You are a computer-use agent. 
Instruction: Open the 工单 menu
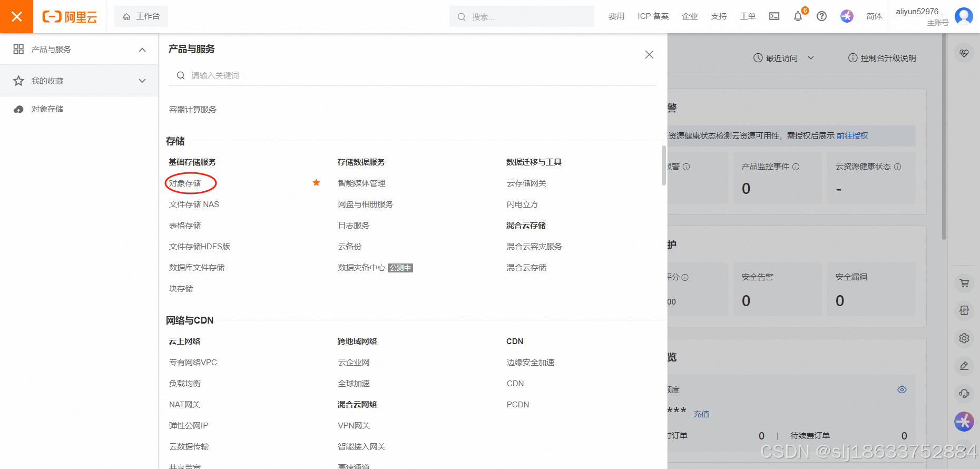pyautogui.click(x=748, y=16)
